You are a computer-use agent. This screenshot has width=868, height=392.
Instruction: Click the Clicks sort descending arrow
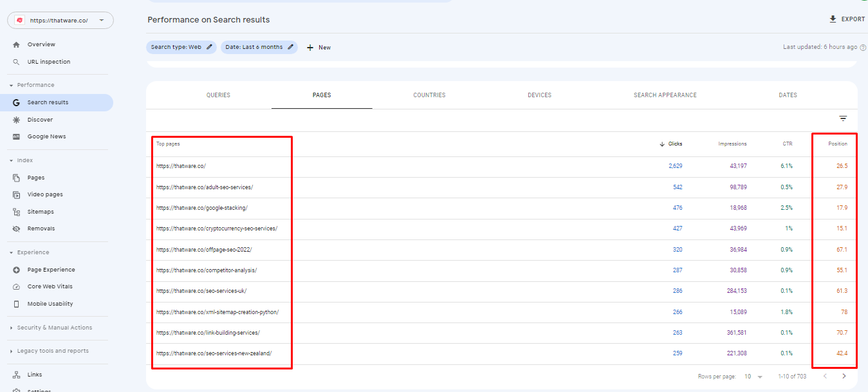coord(662,144)
